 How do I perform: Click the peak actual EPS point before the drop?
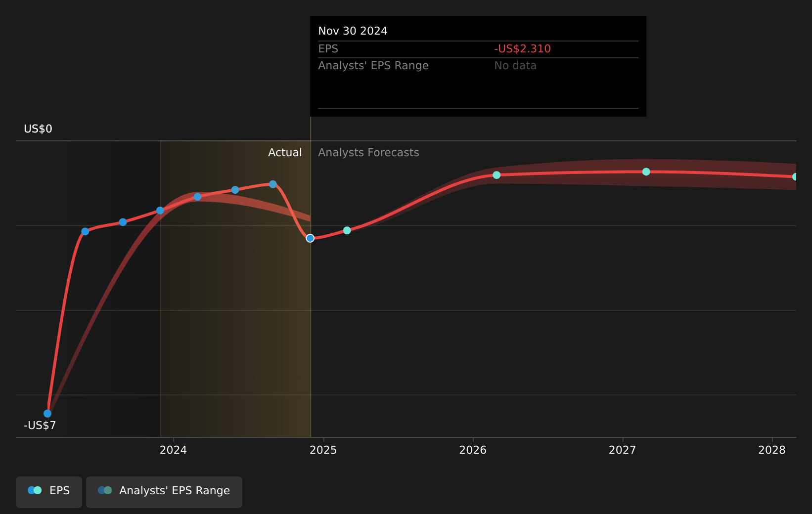tap(273, 184)
